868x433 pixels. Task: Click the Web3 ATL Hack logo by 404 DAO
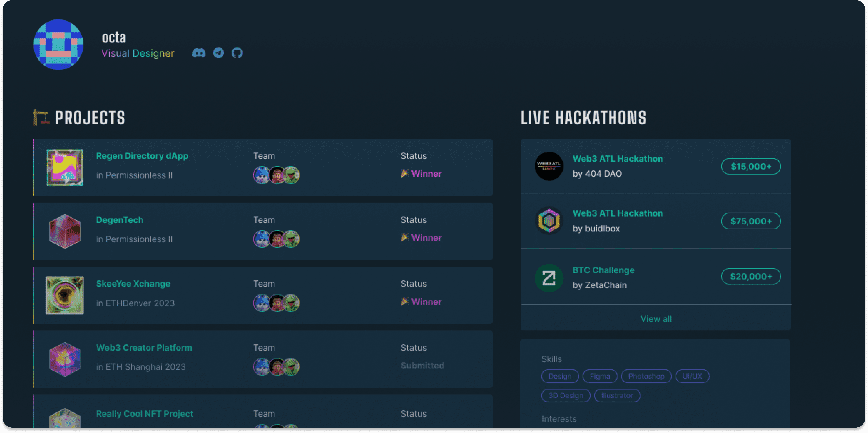[549, 166]
